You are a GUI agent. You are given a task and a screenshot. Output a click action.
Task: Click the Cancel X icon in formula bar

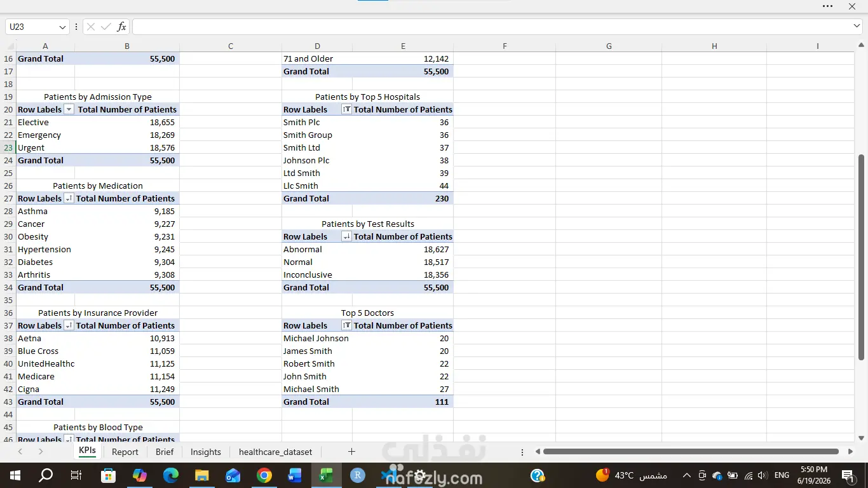pos(91,27)
